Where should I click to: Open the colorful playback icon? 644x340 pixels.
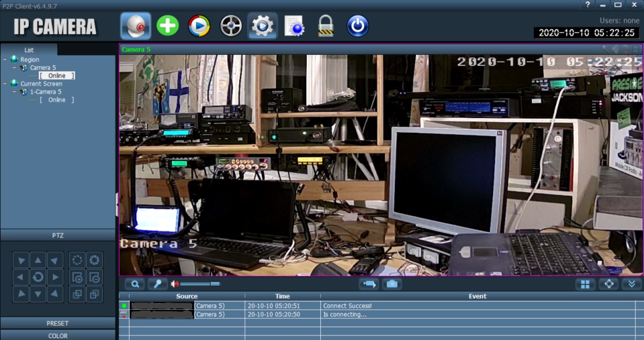pyautogui.click(x=199, y=26)
